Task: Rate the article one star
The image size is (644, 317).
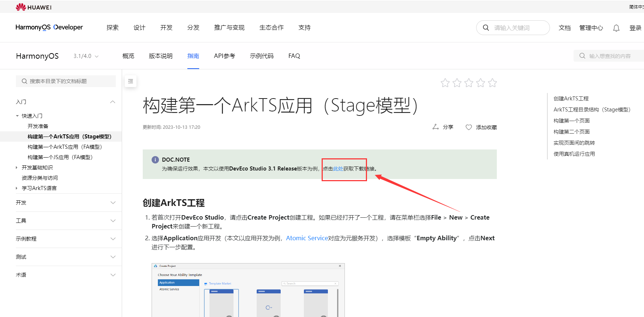Action: 445,83
